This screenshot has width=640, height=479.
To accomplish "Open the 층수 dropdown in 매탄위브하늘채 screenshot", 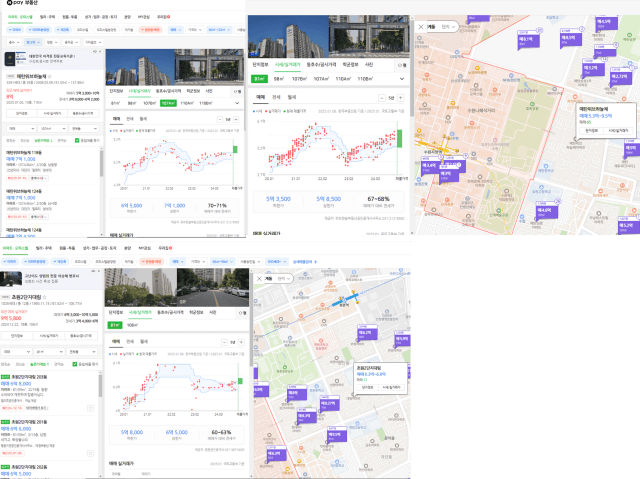I will tap(13, 42).
